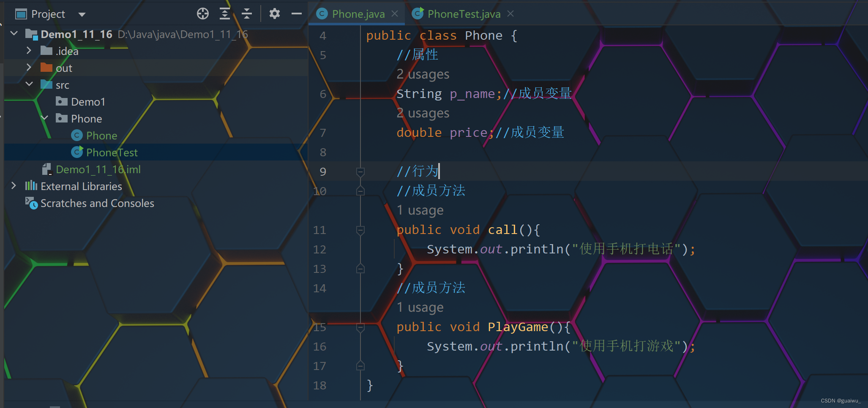868x408 pixels.
Task: Open the Demo1 package in project tree
Action: [87, 102]
